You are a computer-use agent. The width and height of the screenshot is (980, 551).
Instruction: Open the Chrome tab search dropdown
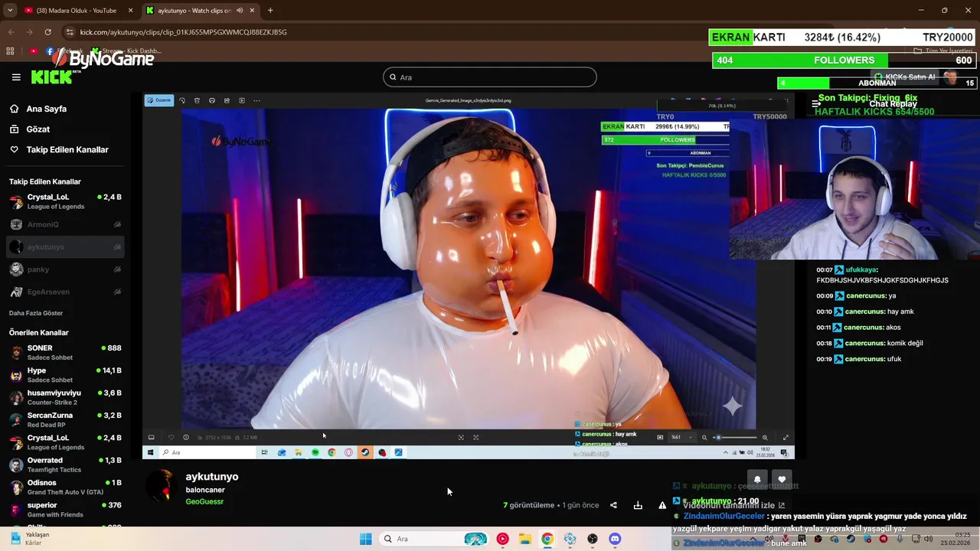coord(11,11)
